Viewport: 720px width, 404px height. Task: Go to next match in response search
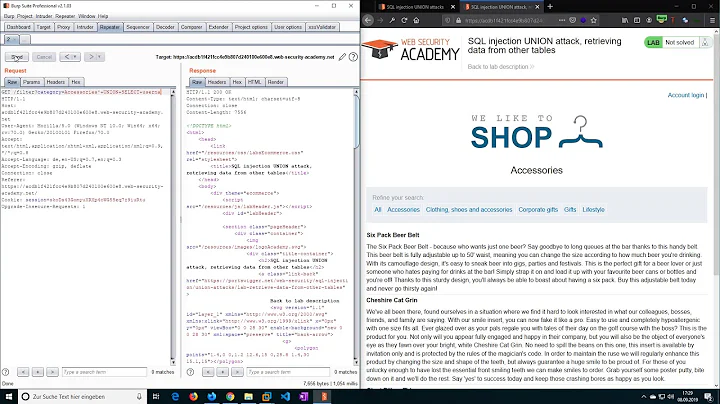pos(237,372)
